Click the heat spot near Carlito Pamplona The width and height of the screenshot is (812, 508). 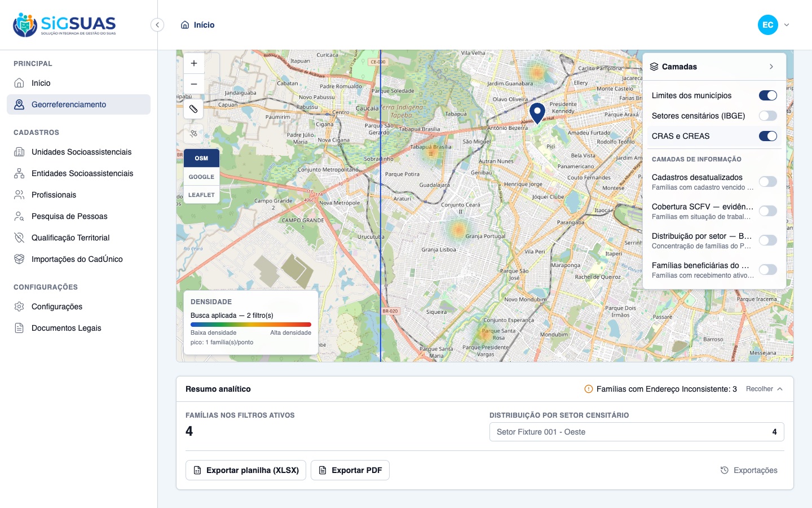537,72
